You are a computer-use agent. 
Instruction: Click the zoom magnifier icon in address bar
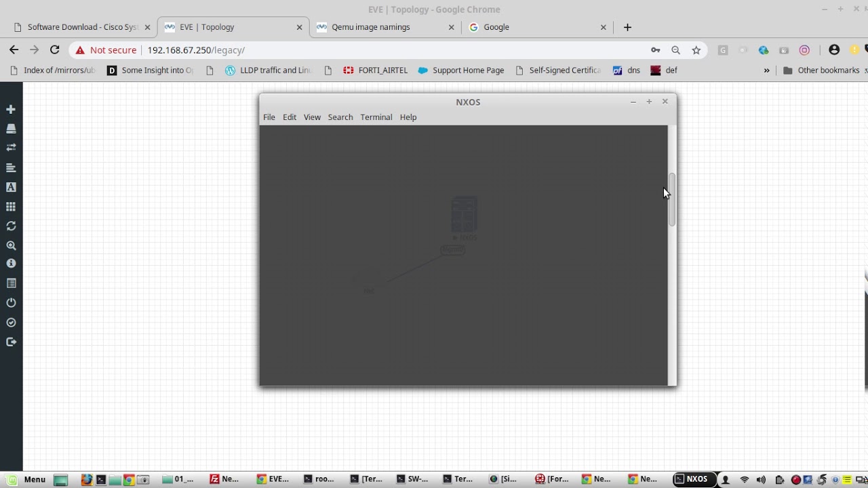point(675,50)
